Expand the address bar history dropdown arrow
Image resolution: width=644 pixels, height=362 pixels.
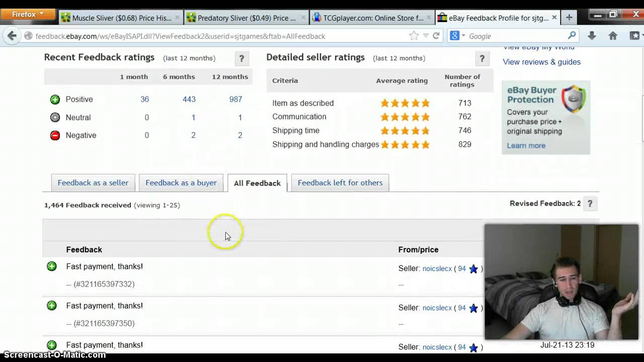coord(426,36)
